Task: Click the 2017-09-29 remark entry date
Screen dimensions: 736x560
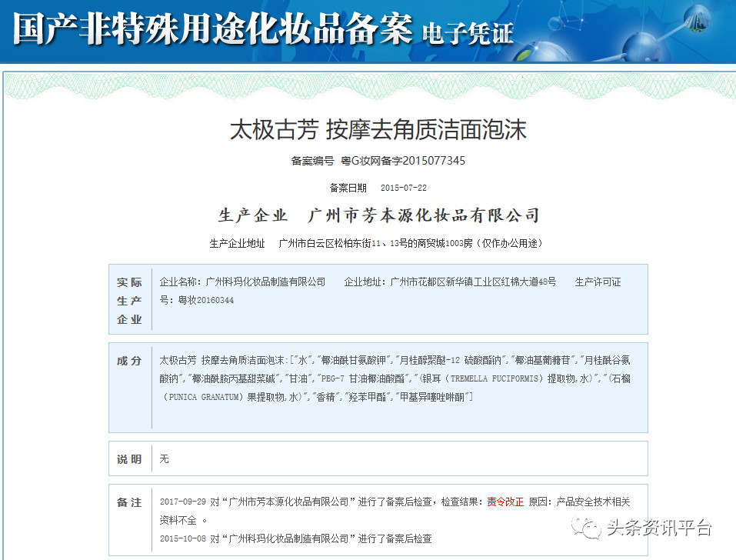Action: point(183,502)
